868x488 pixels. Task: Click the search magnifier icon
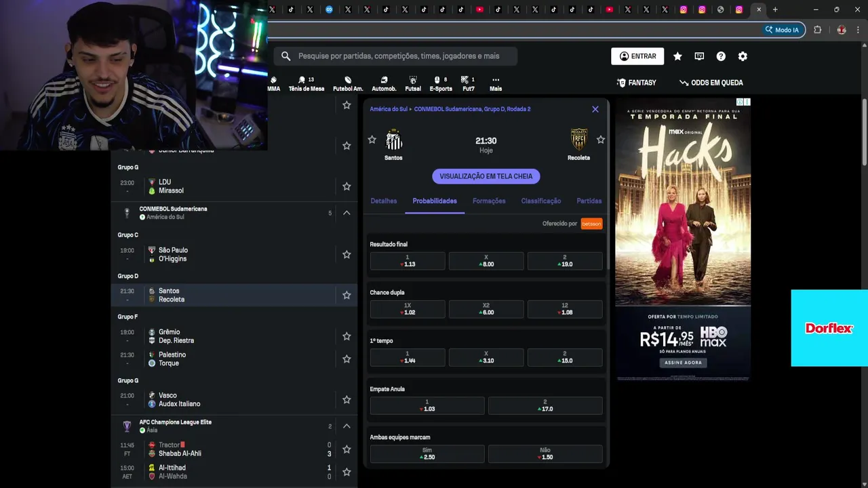(x=285, y=56)
